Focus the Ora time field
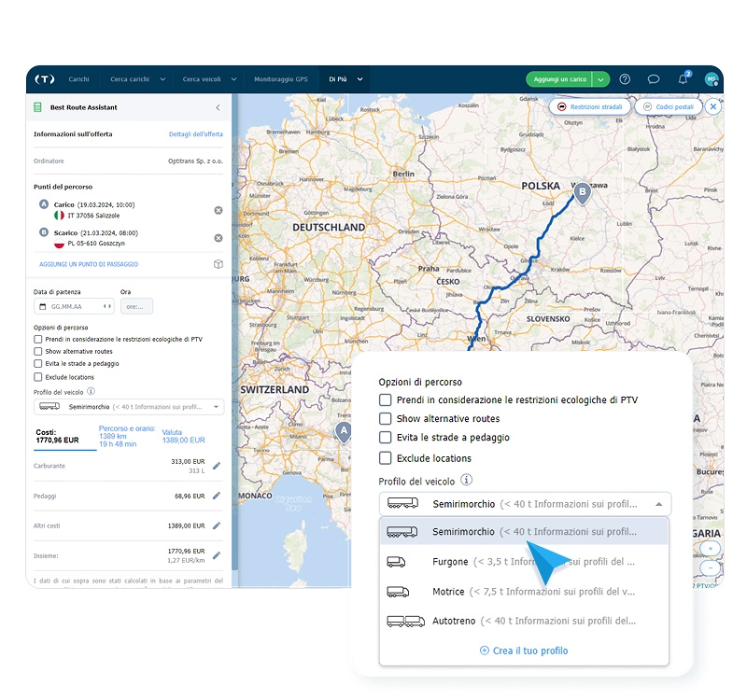Screen dimensions: 747x700 [x=136, y=306]
